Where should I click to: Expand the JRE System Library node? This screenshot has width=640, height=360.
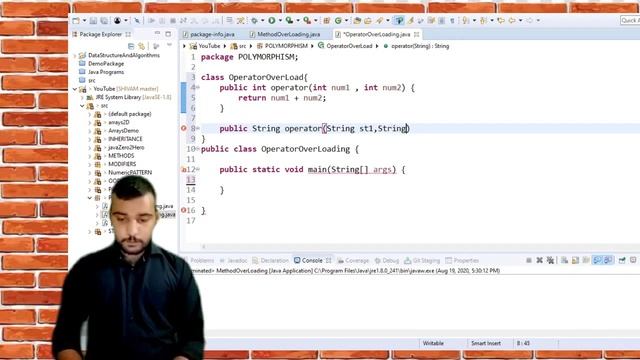point(82,97)
